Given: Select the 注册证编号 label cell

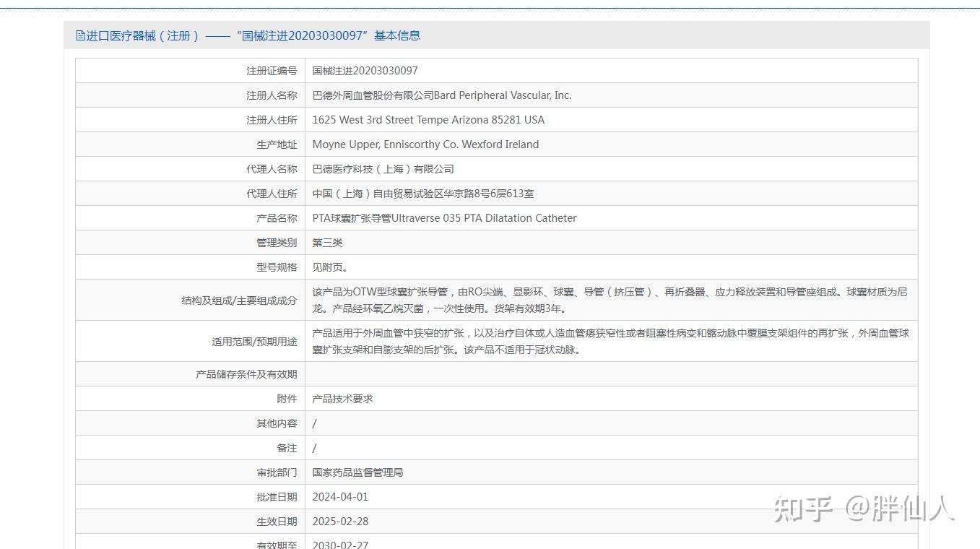Looking at the screenshot, I should pos(272,71).
